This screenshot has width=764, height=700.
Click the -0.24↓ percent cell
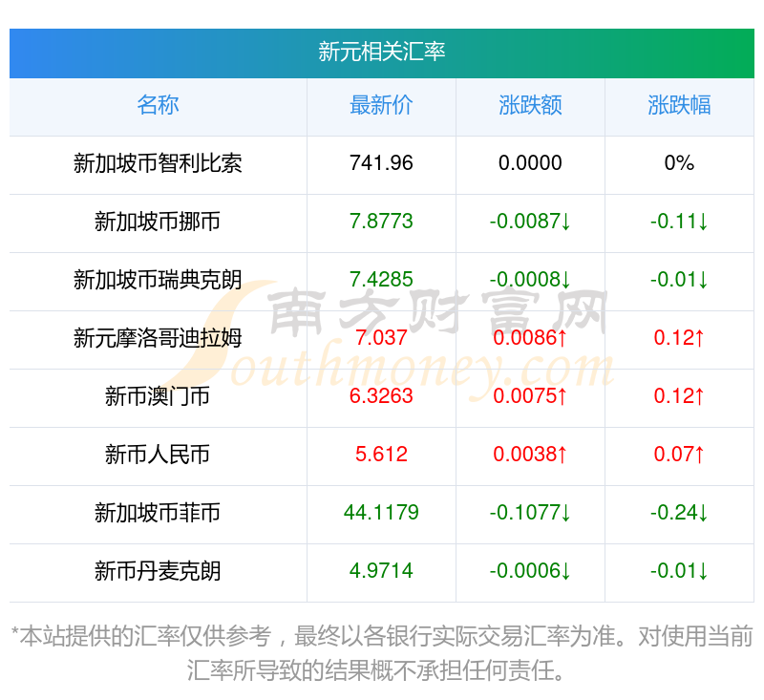pyautogui.click(x=679, y=513)
